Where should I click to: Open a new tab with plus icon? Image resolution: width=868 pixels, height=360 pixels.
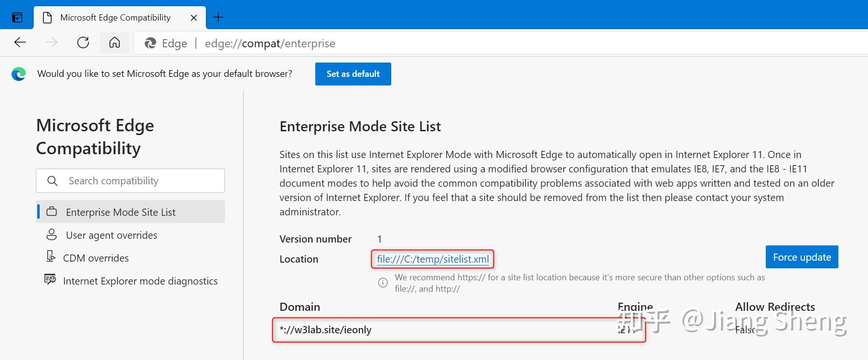(218, 18)
